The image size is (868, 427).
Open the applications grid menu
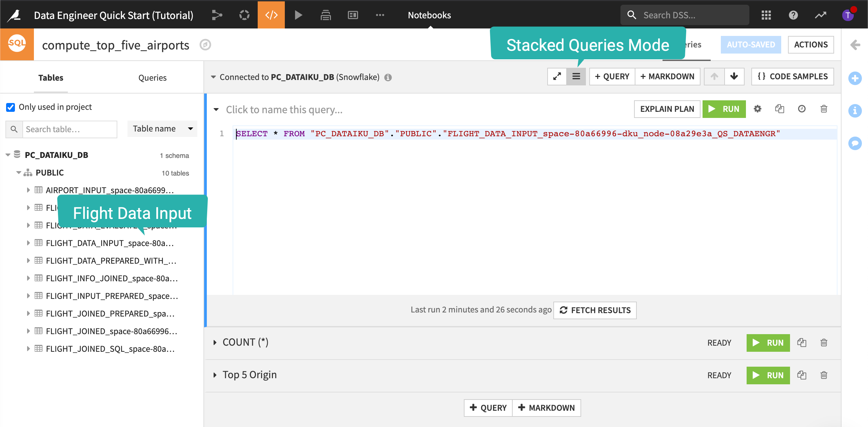(x=766, y=15)
